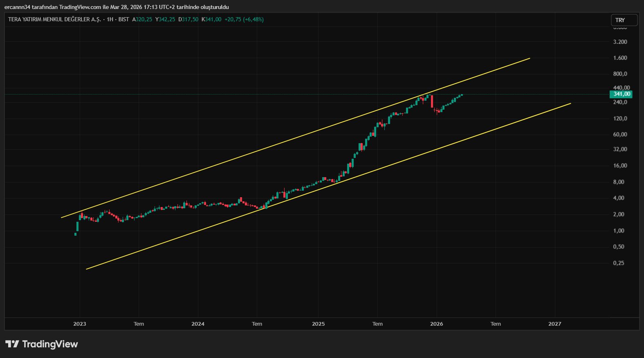The height and width of the screenshot is (358, 644).
Task: Click the 120,0 price axis label
Action: pyautogui.click(x=620, y=118)
